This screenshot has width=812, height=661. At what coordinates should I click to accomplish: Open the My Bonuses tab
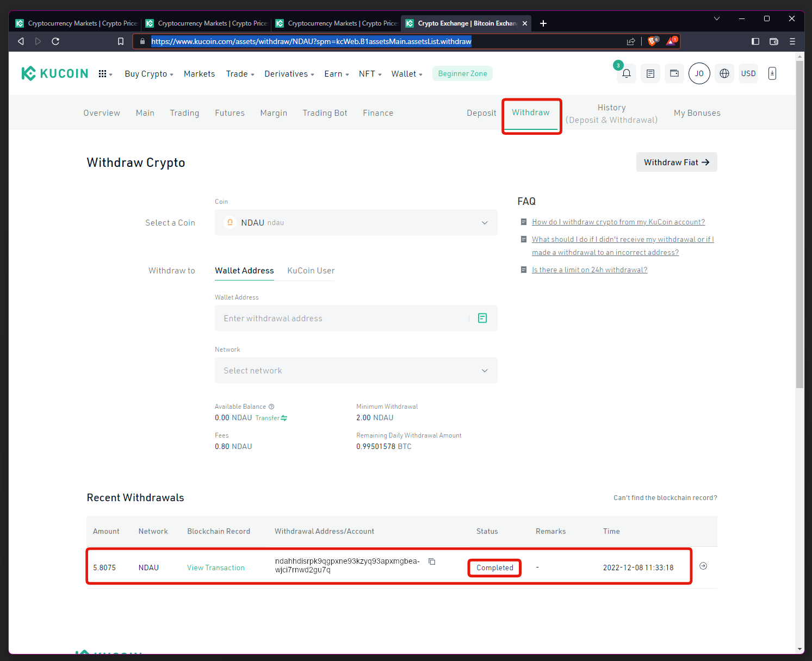tap(697, 113)
